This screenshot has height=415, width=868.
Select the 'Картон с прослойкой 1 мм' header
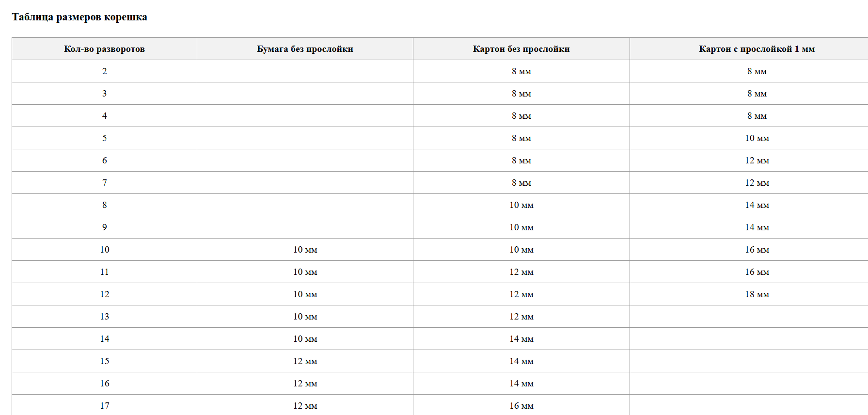click(x=757, y=49)
